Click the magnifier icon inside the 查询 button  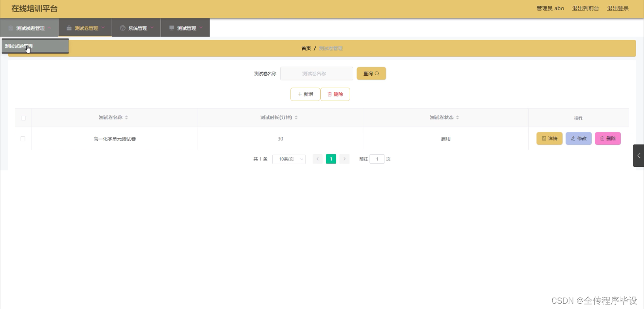[377, 73]
